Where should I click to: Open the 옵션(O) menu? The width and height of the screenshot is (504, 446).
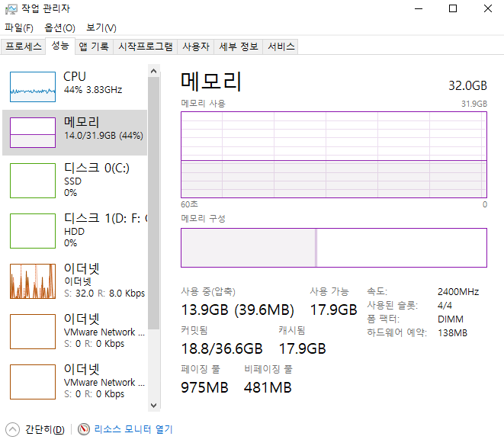pos(59,28)
